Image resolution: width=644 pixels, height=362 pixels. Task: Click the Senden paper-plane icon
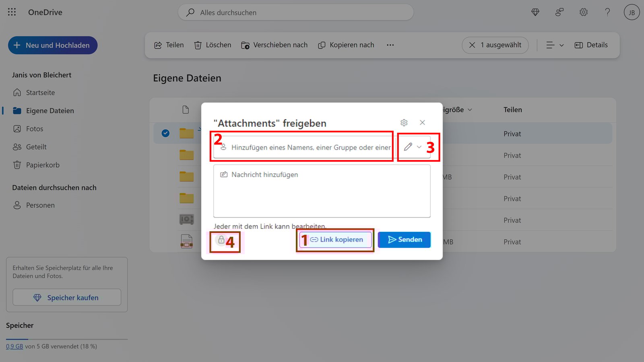[404, 239]
